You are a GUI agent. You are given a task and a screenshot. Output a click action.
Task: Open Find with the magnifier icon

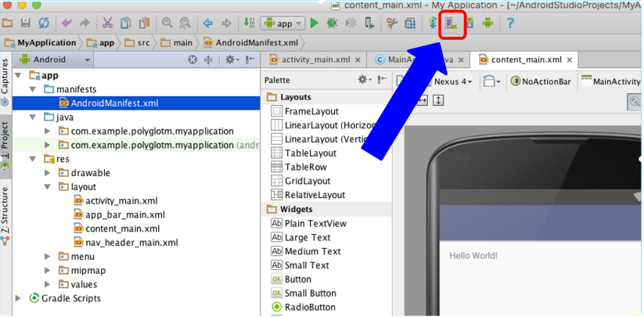(x=167, y=23)
